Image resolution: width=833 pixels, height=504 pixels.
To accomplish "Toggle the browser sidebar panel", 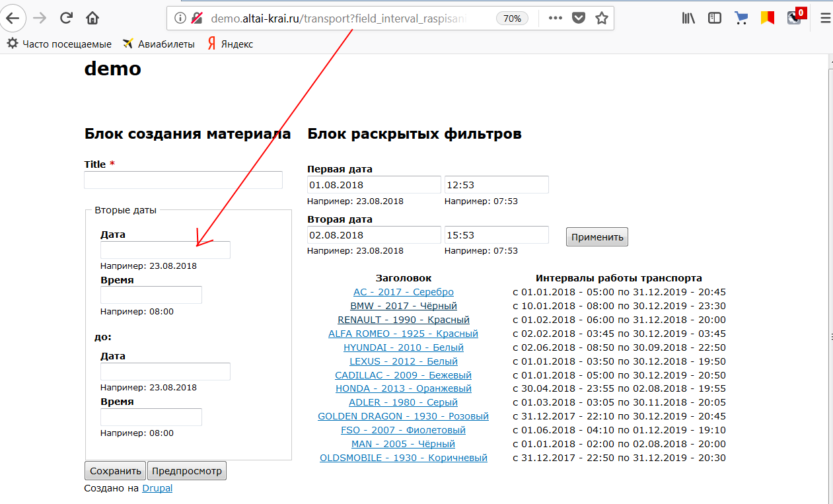I will [715, 18].
